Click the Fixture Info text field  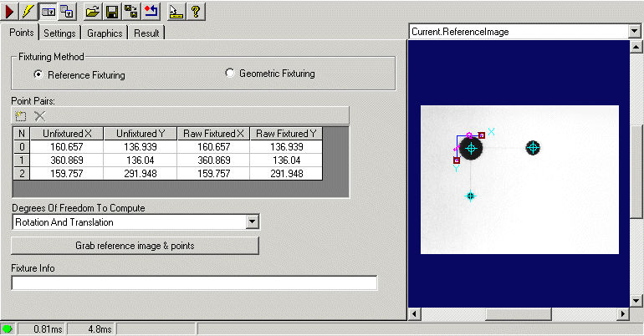(194, 283)
